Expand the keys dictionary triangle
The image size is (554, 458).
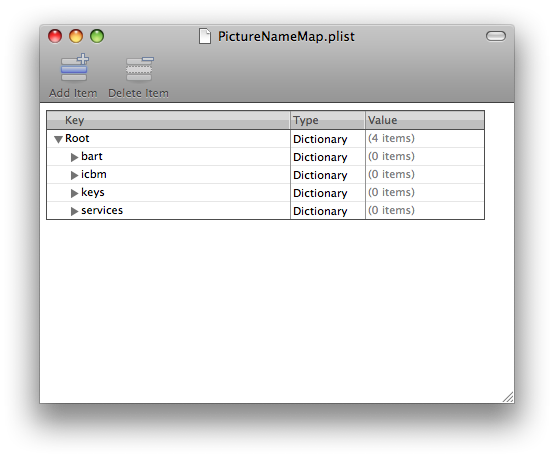74,193
